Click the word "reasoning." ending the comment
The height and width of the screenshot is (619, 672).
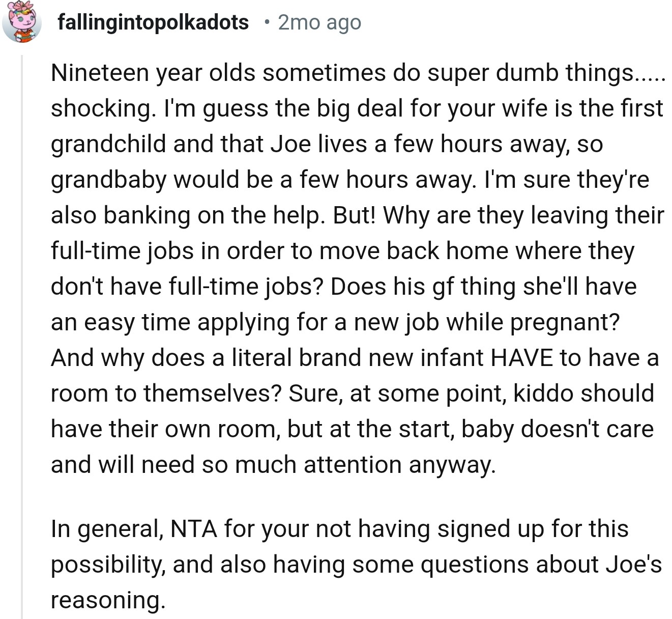coord(108,600)
